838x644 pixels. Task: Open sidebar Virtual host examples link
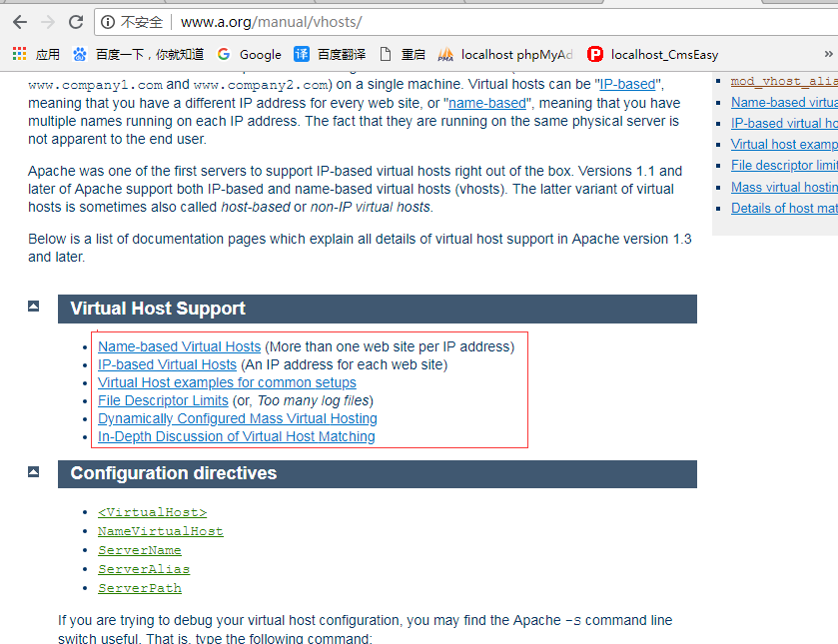(x=784, y=145)
